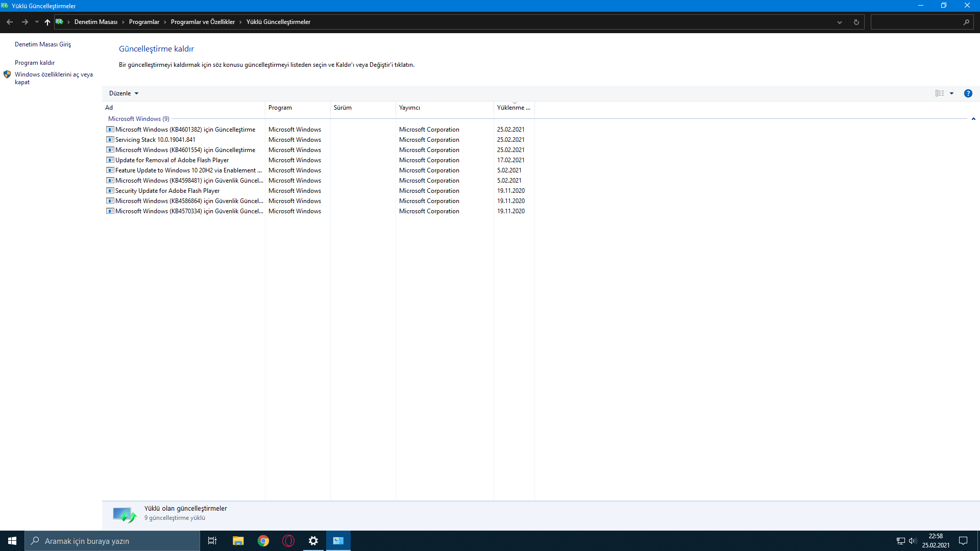Screen dimensions: 980x551
Task: Sort by Yayımcı column header
Action: coord(409,108)
